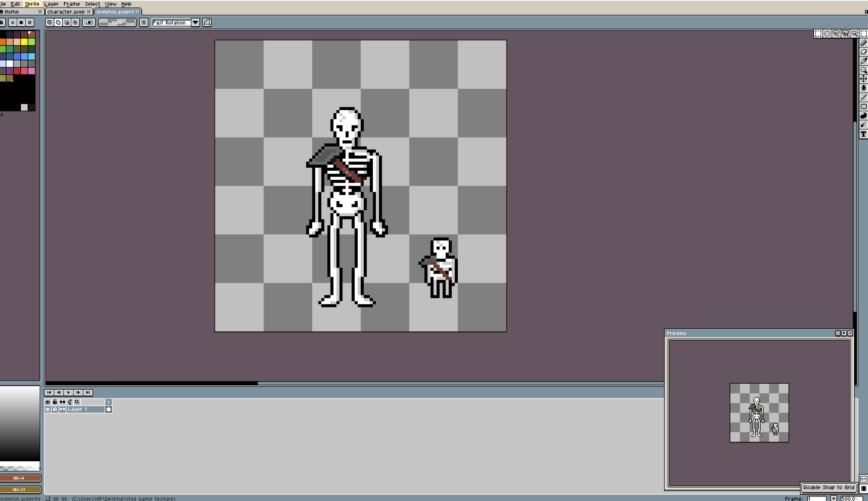Open the Fast Rotation algorithm dropdown

195,23
